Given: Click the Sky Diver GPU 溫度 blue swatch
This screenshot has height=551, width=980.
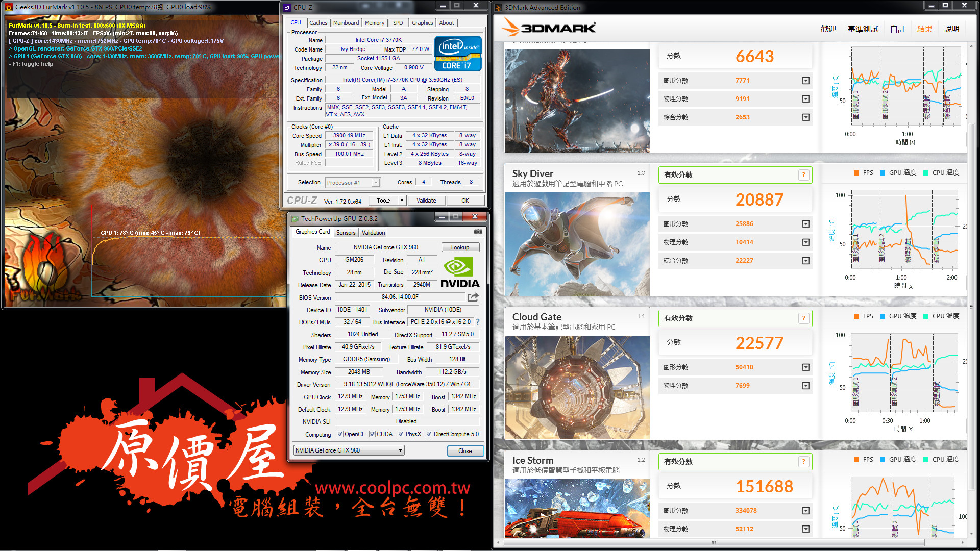Looking at the screenshot, I should click(x=883, y=173).
